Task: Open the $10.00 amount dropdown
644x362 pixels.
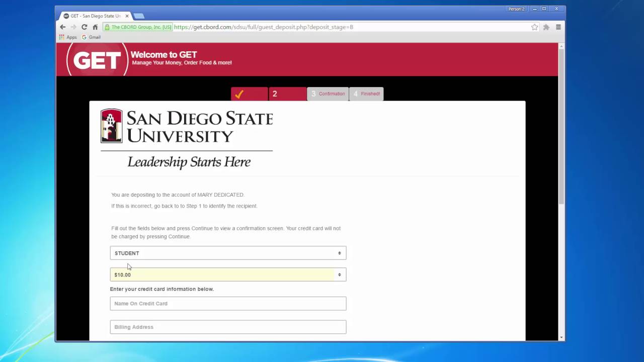Action: point(228,275)
